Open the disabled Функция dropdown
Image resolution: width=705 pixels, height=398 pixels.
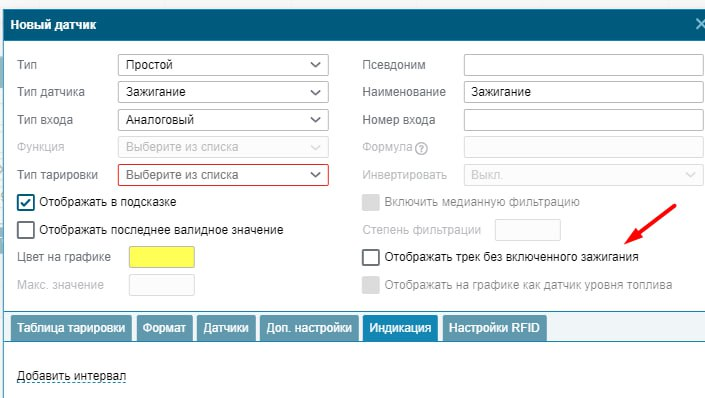tap(223, 147)
